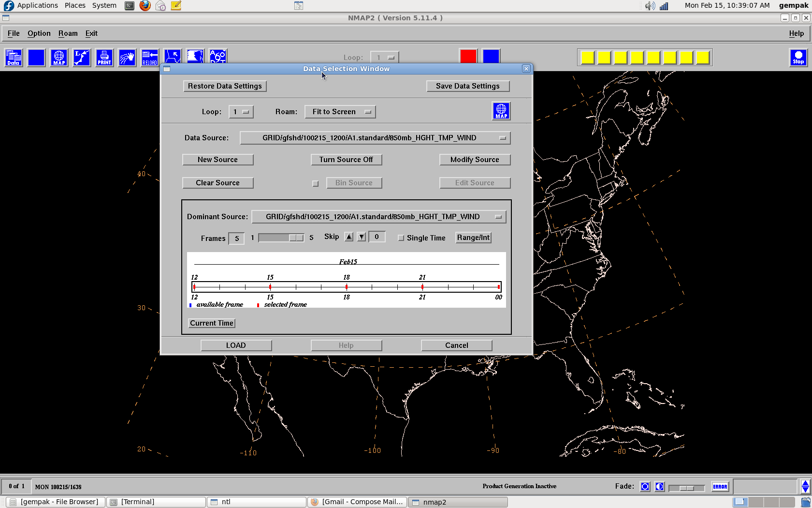
Task: Expand the Data Source dropdown
Action: (375, 138)
